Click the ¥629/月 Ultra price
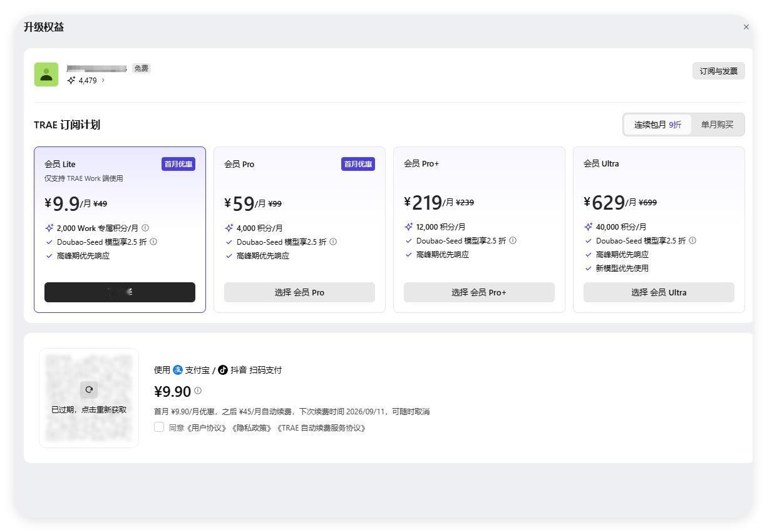 (610, 202)
